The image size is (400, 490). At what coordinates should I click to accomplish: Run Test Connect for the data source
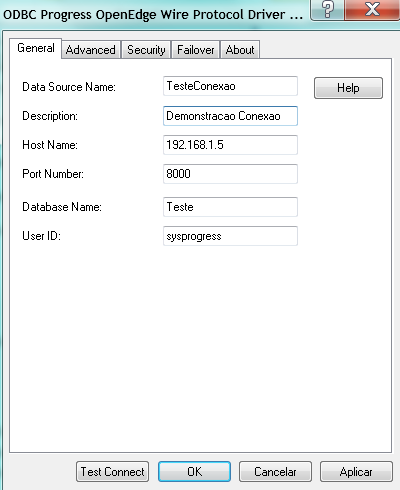(112, 472)
